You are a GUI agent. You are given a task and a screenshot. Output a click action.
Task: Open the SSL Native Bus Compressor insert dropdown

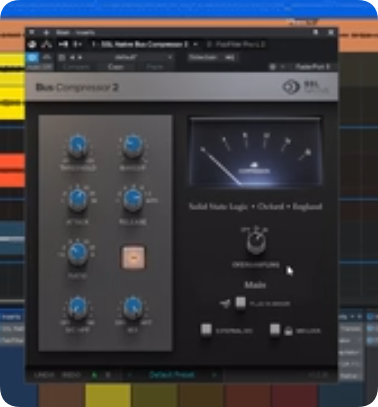(x=196, y=44)
